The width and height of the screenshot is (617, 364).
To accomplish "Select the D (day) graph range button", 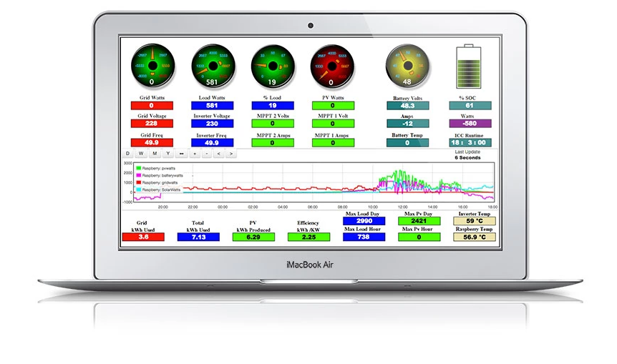I will 128,154.
